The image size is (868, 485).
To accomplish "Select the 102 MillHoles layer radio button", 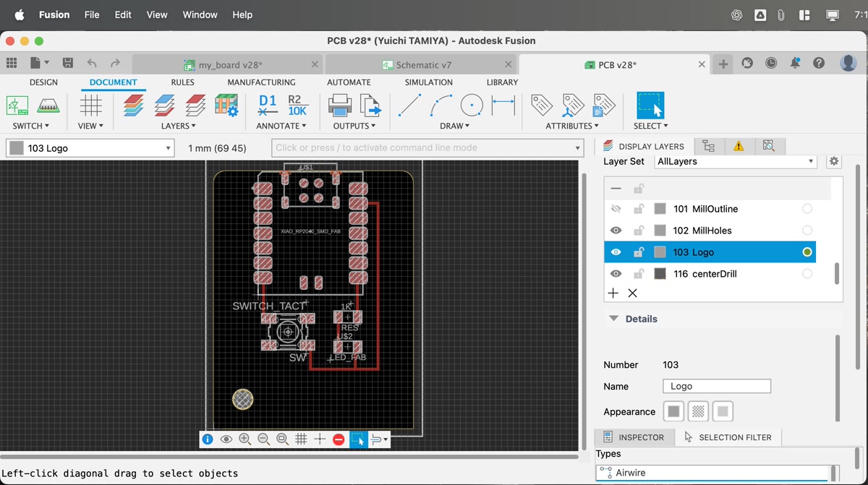I will [x=807, y=231].
